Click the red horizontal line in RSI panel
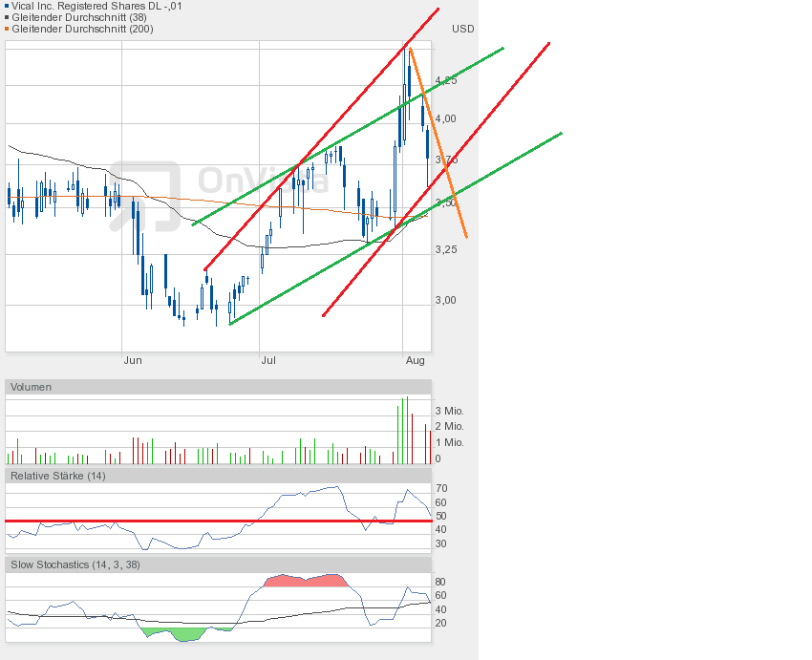Screen dimensions: 812x660 coord(191,521)
